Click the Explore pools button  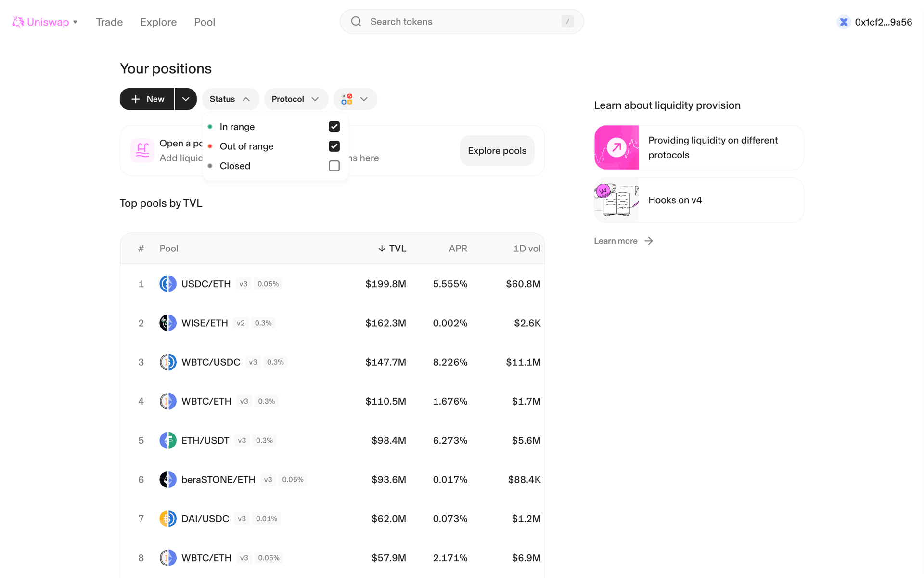click(x=497, y=150)
